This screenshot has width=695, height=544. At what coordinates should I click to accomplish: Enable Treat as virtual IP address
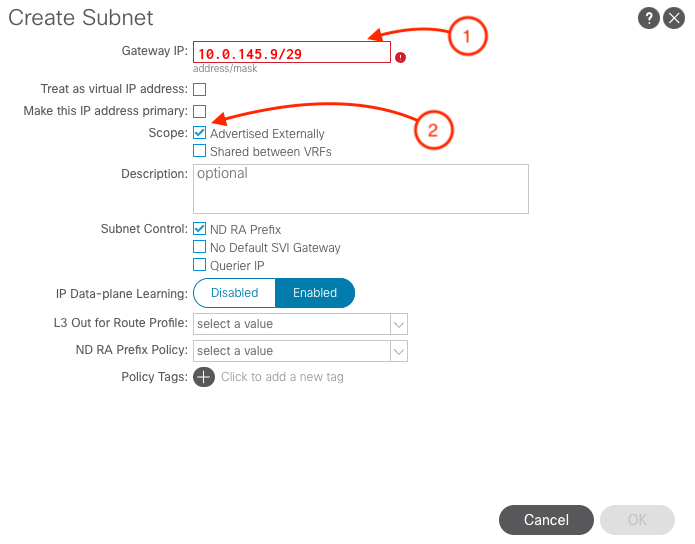200,90
